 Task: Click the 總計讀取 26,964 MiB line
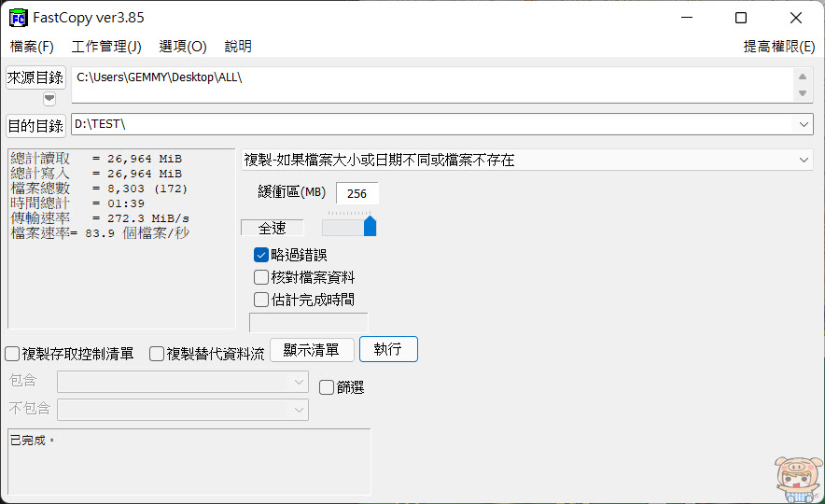(96, 159)
